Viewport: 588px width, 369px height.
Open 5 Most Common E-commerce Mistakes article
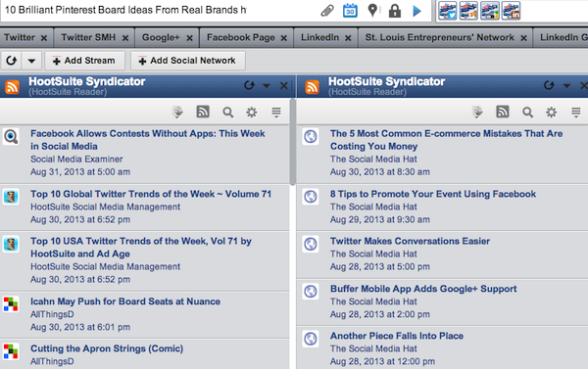click(446, 140)
